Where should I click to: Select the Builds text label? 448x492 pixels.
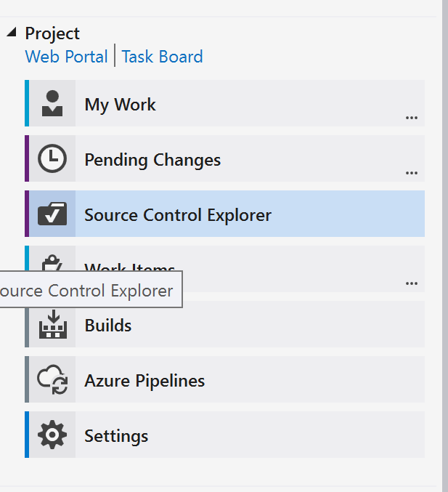coord(108,326)
